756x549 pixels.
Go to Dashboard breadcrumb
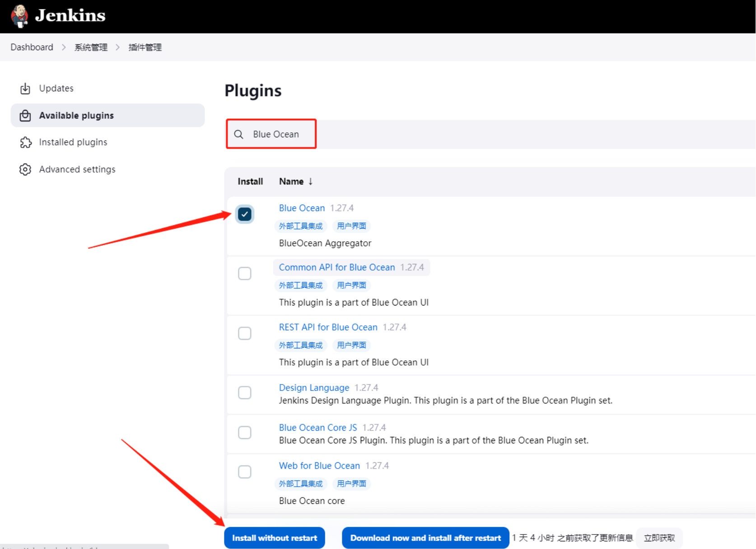coord(32,47)
